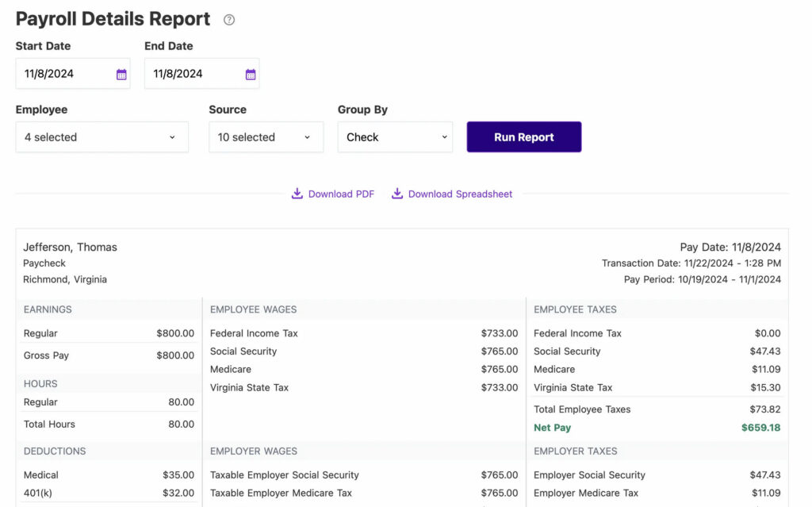Click the Employee Taxes Virginia State Tax $15.30
Viewport: 812px width, 507px height.
point(765,387)
